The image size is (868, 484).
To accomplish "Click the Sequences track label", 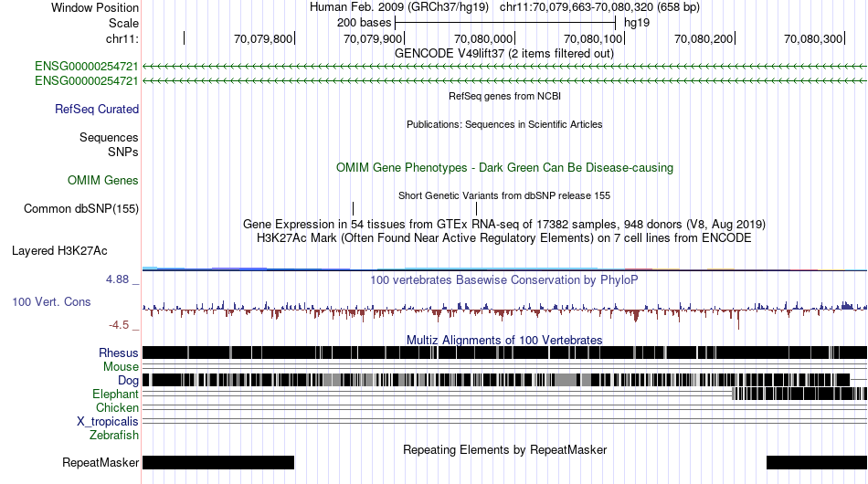I will (109, 137).
